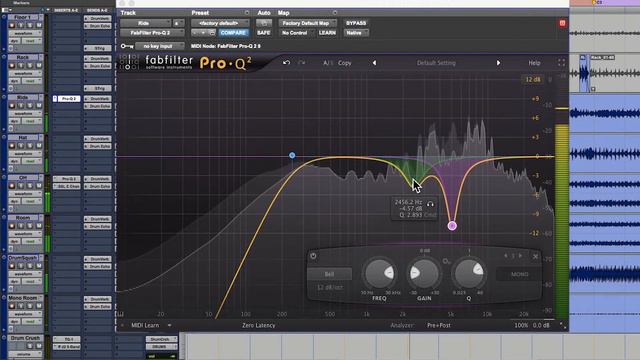Screen dimensions: 640x360
Task: Click the Ride track name
Action: coord(23,98)
